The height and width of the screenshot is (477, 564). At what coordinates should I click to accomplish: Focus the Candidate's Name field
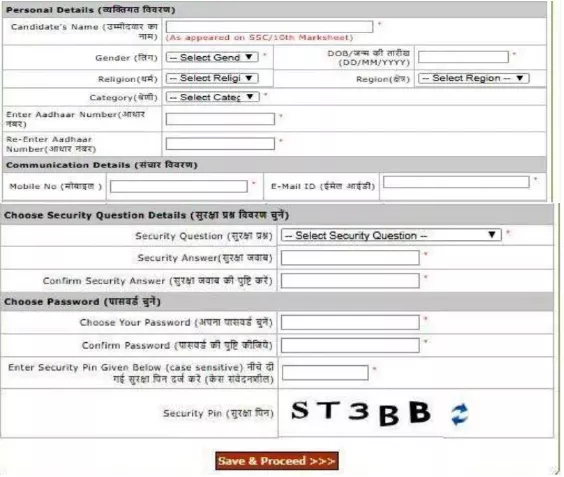[x=269, y=26]
